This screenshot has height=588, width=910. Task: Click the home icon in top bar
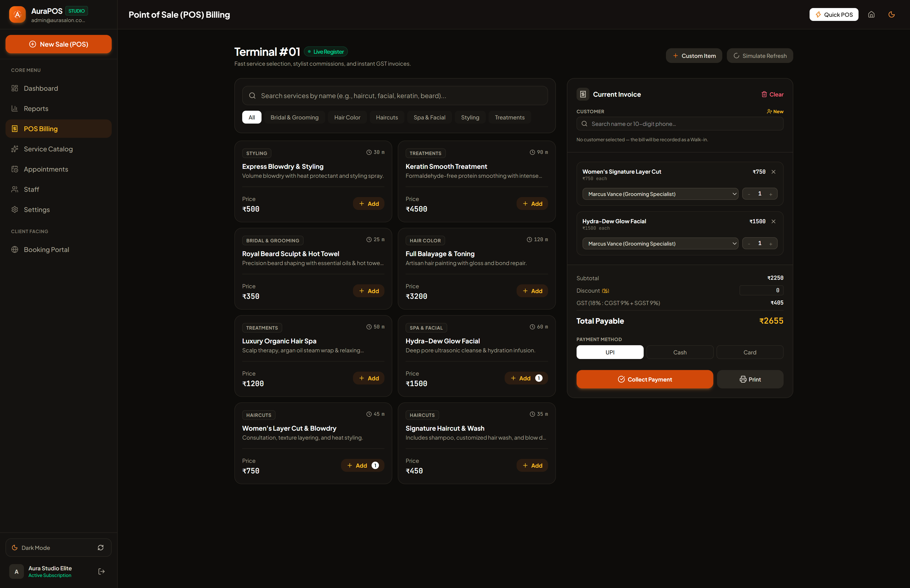click(x=871, y=14)
